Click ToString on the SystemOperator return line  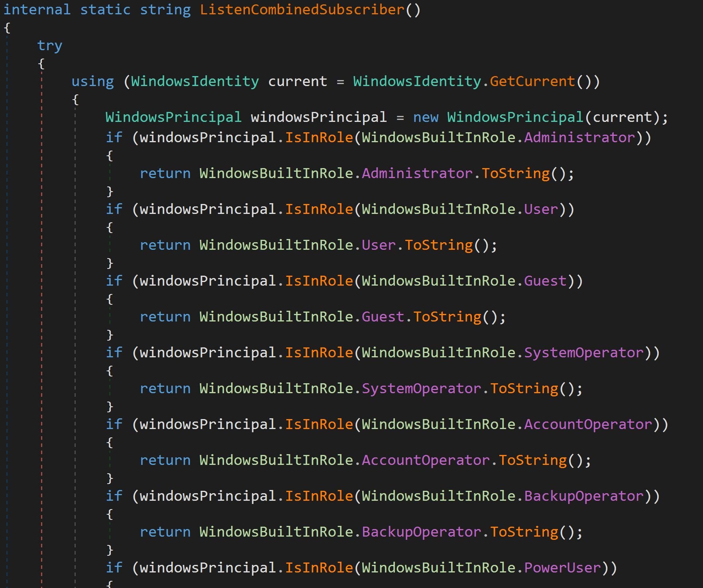(x=524, y=389)
